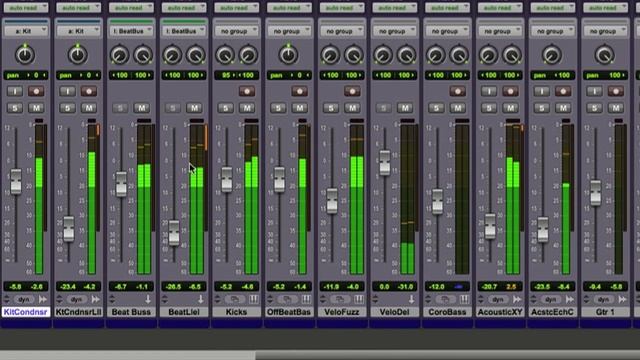Click the KitCondnsr volume fader
Screen dimensions: 640x360
16,181
